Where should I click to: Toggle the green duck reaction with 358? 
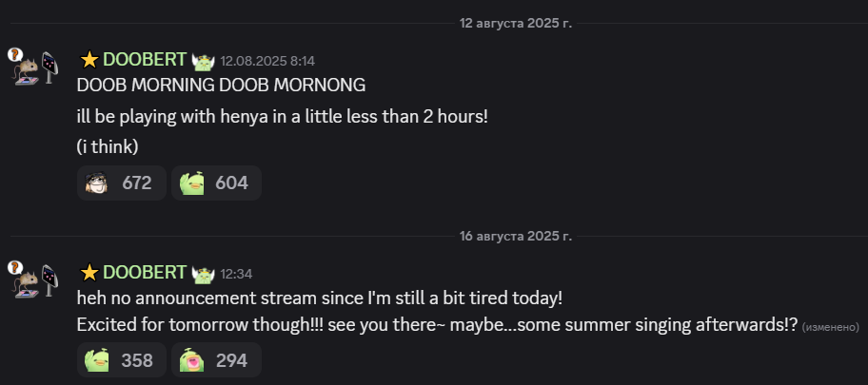point(121,360)
